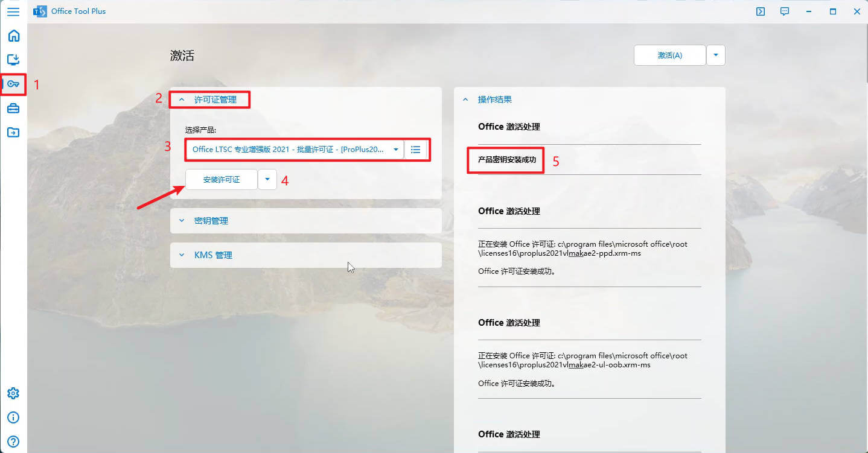This screenshot has height=453, width=868.
Task: Click the ul-oob.xrm-ms license path text
Action: pos(582,360)
